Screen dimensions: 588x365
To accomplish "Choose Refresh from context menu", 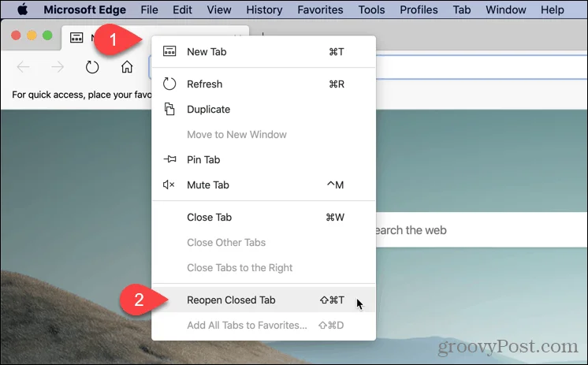I will [263, 84].
